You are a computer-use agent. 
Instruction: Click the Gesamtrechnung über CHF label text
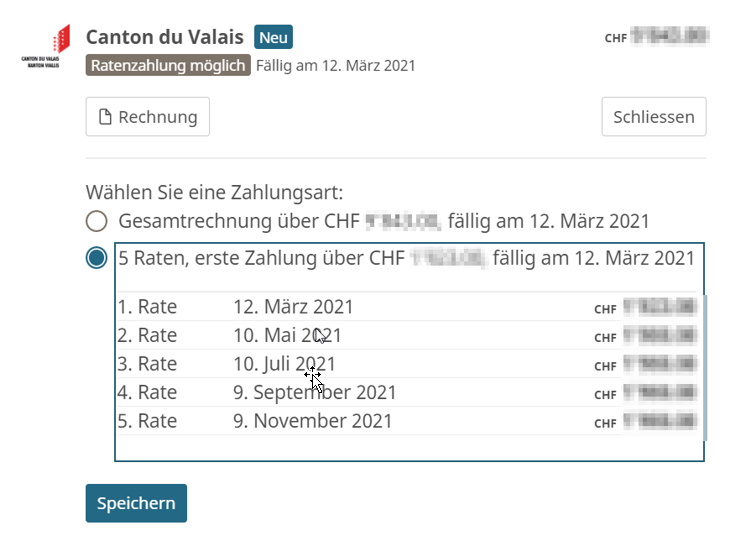point(238,221)
